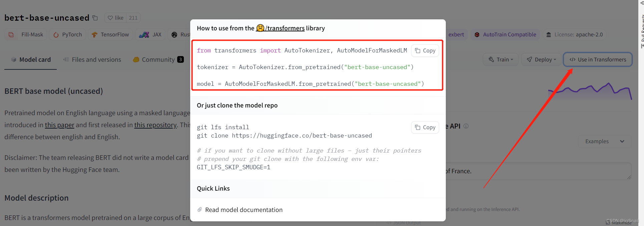Select the JAX tag
Viewport: 644px width, 226px height.
click(150, 35)
